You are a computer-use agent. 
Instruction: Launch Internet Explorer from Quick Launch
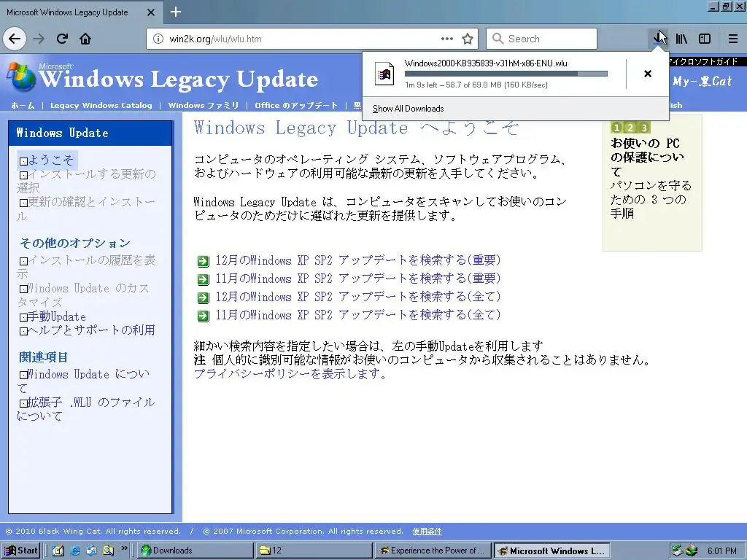pyautogui.click(x=75, y=551)
